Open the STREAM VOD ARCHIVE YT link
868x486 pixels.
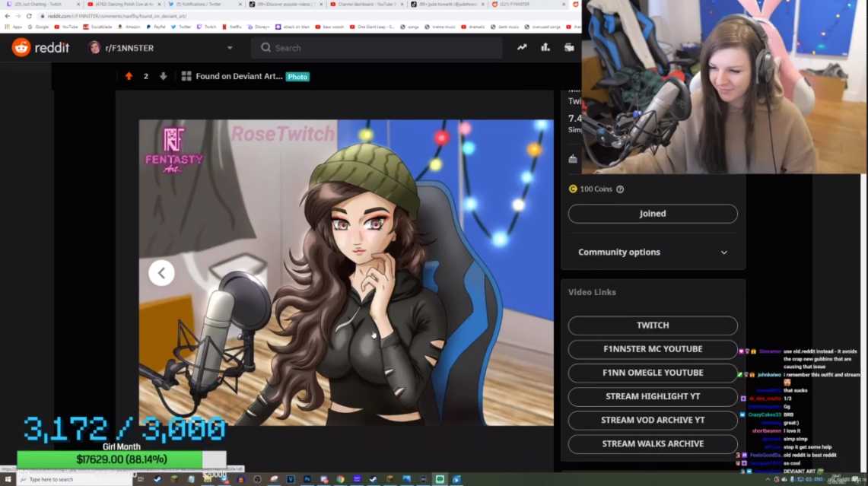tap(653, 420)
